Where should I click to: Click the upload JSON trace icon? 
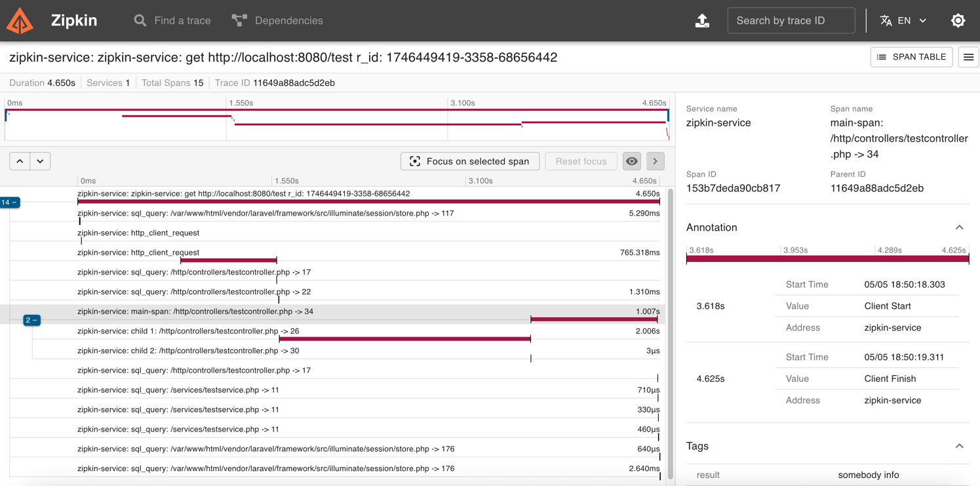point(702,21)
